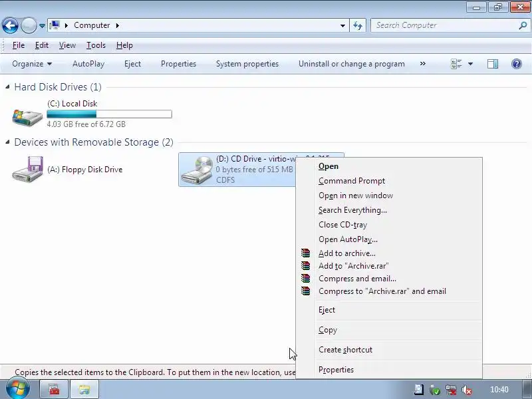The width and height of the screenshot is (532, 399).
Task: Select the (C:) Local Disk drive icon
Action: click(27, 118)
